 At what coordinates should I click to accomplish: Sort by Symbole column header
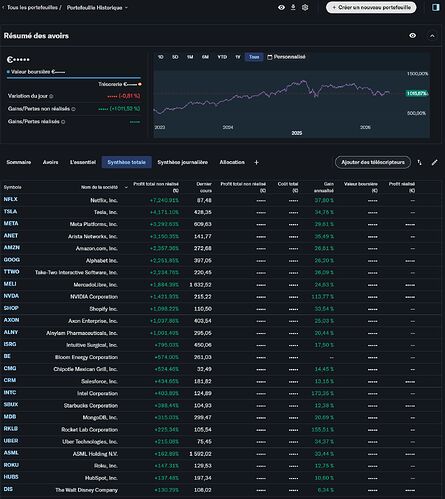12,187
